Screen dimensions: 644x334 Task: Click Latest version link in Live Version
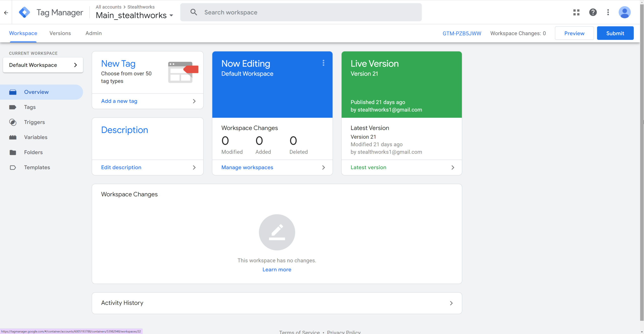(369, 167)
